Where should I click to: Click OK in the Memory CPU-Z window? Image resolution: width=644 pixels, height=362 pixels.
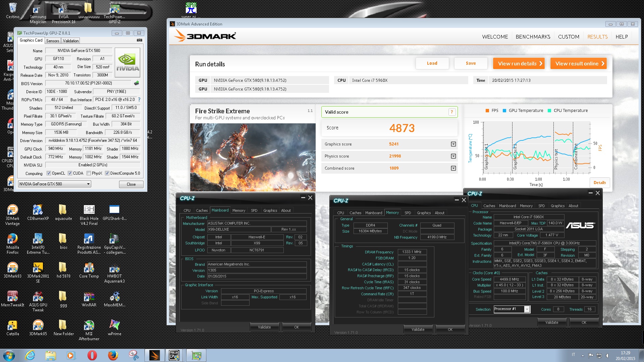tap(450, 329)
